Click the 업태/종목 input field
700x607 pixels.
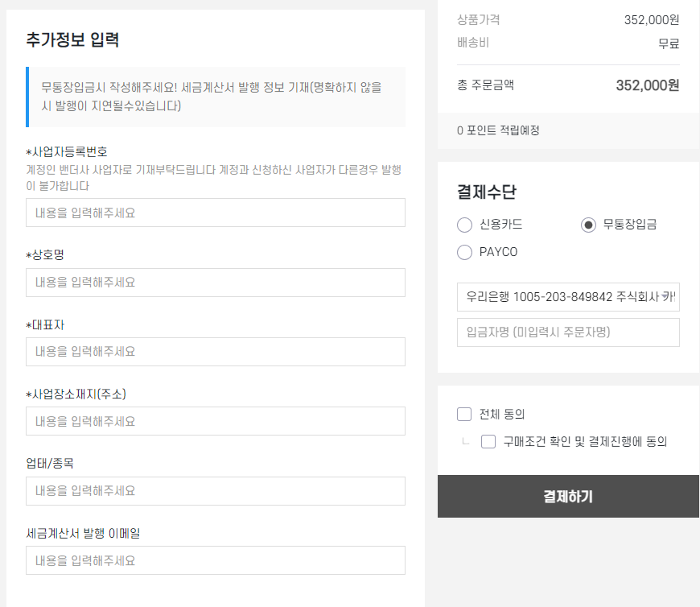(215, 491)
